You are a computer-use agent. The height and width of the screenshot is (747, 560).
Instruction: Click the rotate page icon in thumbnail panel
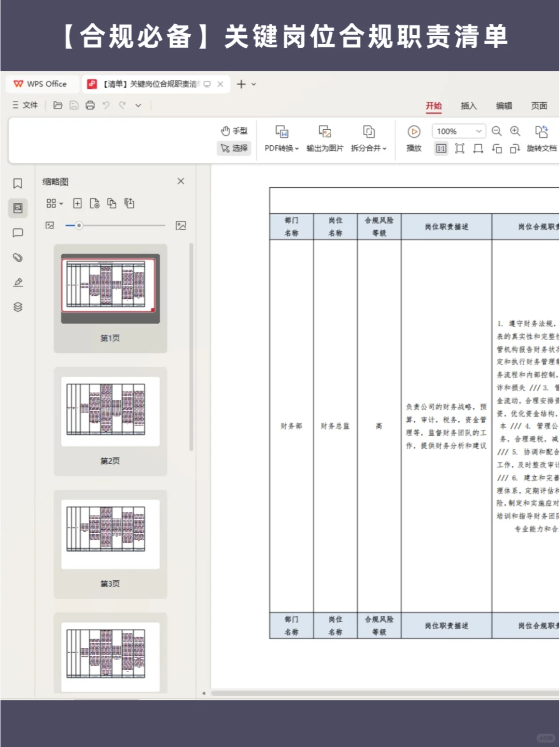click(129, 203)
